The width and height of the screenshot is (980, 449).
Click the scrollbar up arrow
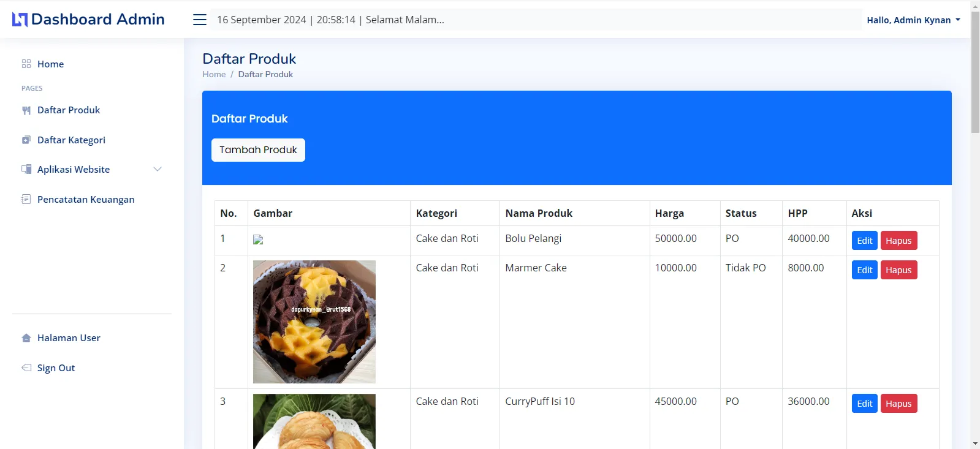click(975, 6)
